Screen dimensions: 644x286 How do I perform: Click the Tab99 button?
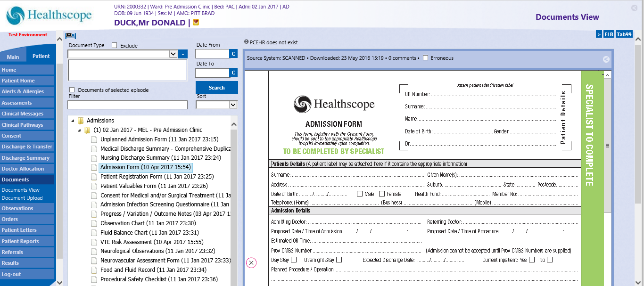click(x=624, y=34)
